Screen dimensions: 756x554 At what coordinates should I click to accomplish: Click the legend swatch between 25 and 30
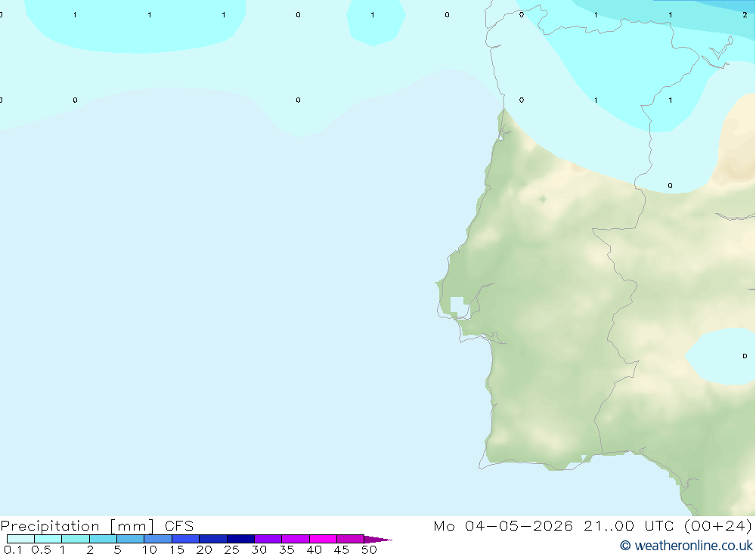click(x=240, y=539)
